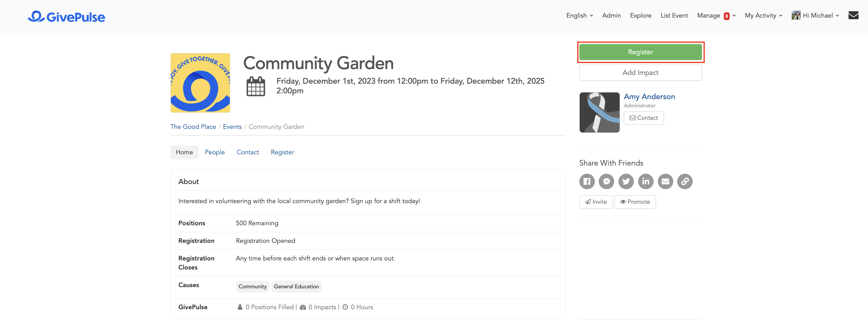This screenshot has width=868, height=325.
Task: Click 'Registration Opened' status text
Action: click(x=265, y=241)
